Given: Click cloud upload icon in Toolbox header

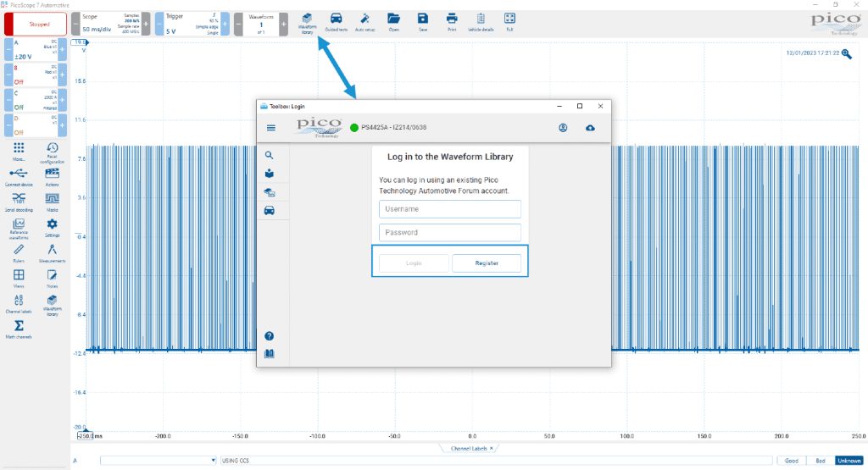Looking at the screenshot, I should [x=590, y=128].
